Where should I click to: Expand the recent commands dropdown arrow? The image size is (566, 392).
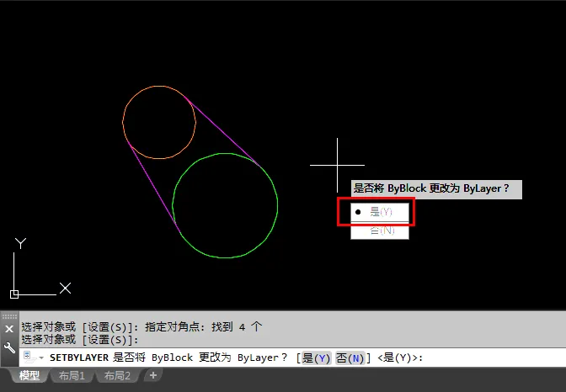click(41, 358)
